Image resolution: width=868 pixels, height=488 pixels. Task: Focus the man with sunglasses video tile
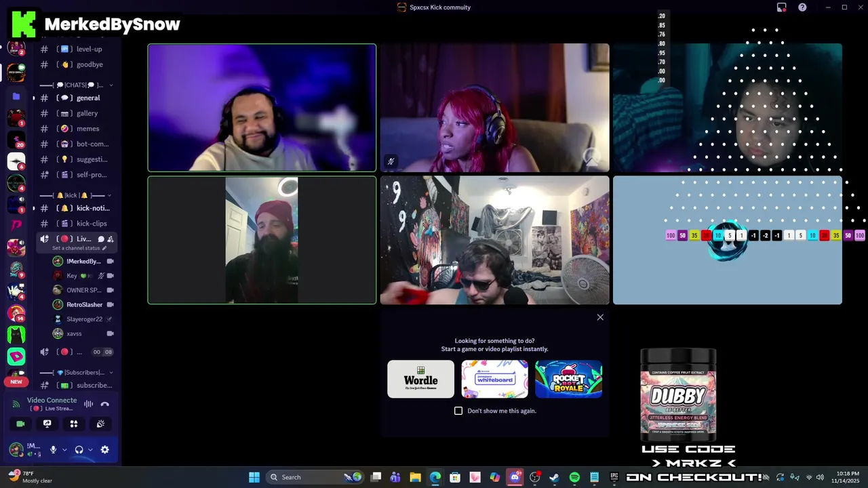[494, 240]
